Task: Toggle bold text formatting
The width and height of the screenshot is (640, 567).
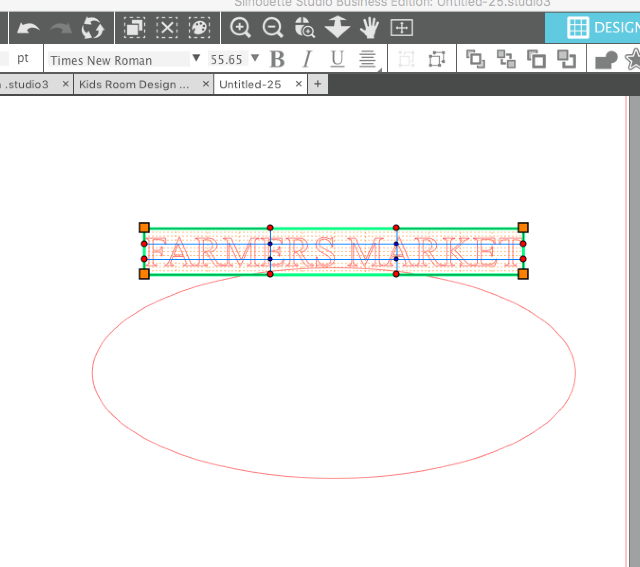Action: click(277, 60)
